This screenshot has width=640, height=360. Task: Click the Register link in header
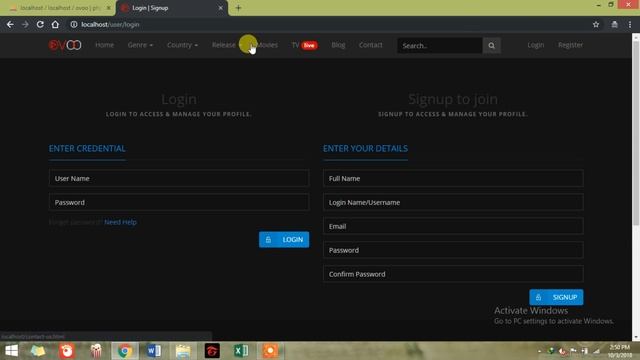tap(570, 45)
